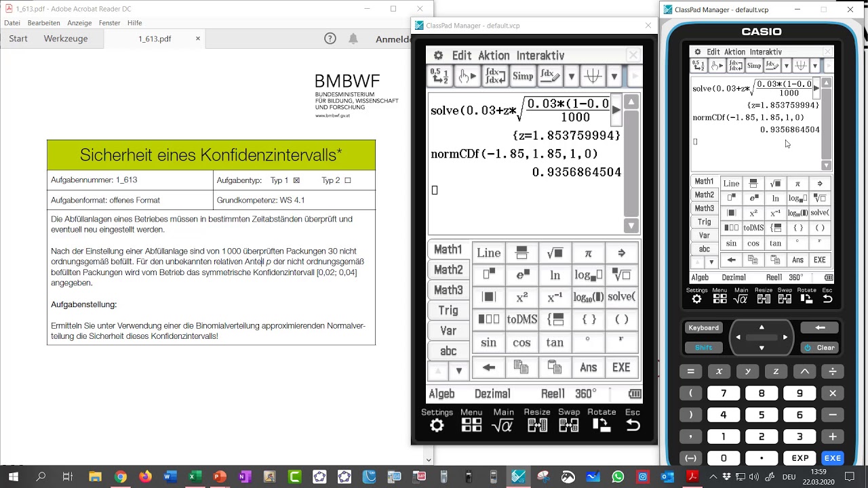
Task: Expand solve expression right arrow in large ClassPad
Action: [616, 110]
